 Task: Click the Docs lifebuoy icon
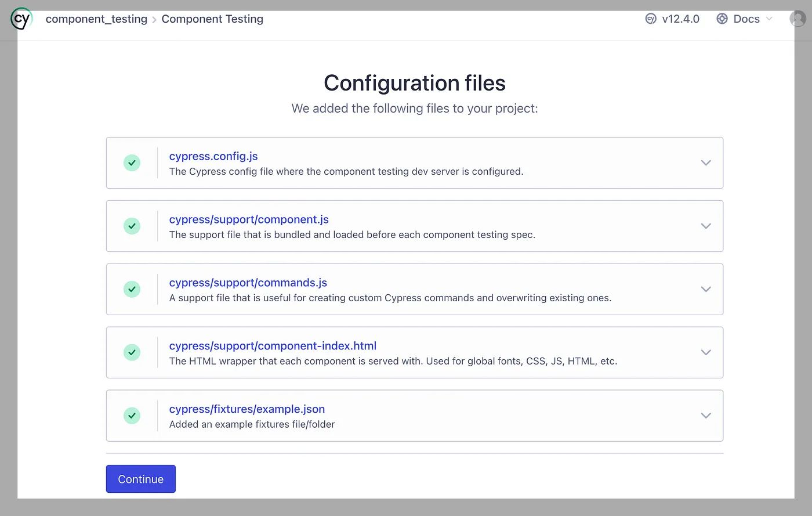click(x=722, y=19)
